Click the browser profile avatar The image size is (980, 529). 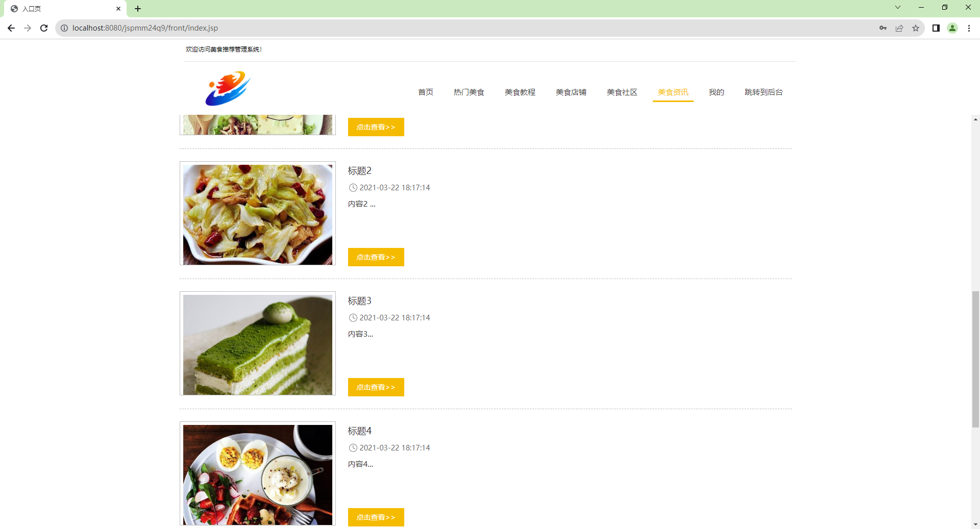tap(952, 28)
